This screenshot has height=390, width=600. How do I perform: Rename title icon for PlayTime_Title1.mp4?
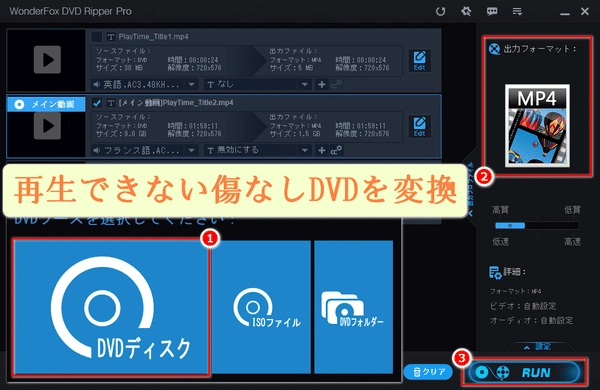(x=111, y=37)
